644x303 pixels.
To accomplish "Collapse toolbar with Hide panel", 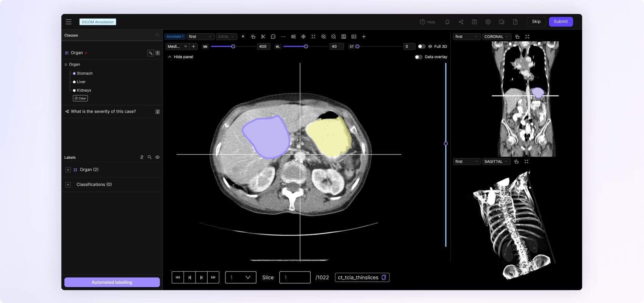I will pos(180,57).
